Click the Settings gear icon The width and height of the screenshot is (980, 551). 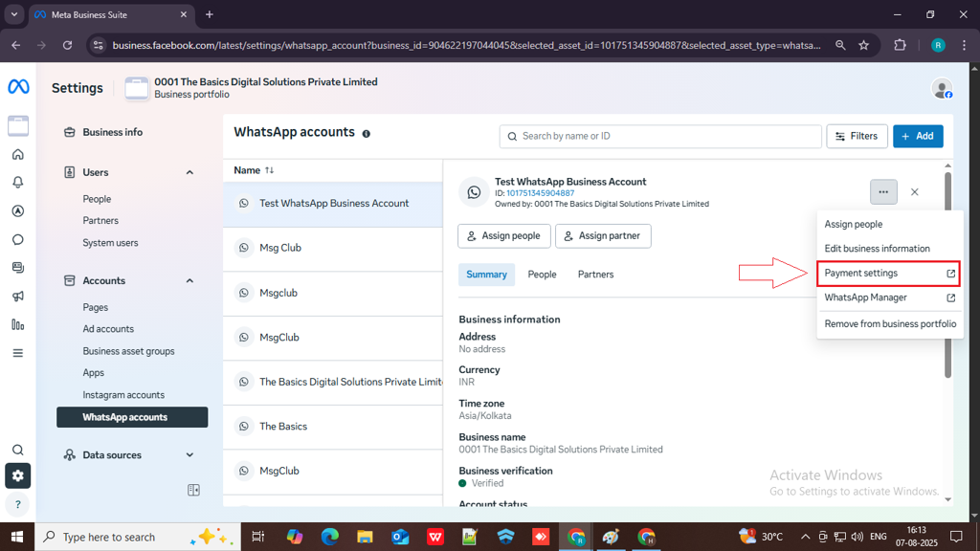click(18, 476)
